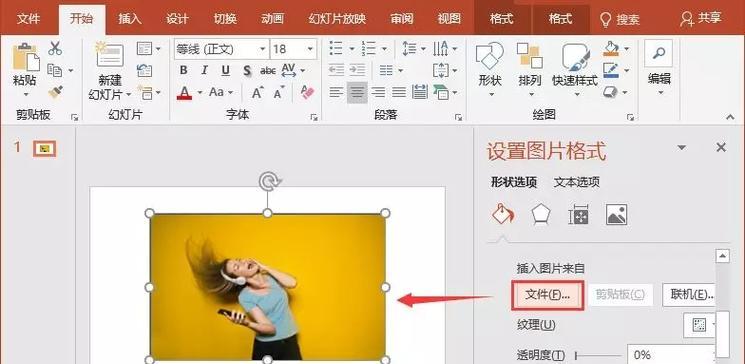Click the increase indent icon
Image resolution: width=745 pixels, height=364 pixels.
[357, 70]
